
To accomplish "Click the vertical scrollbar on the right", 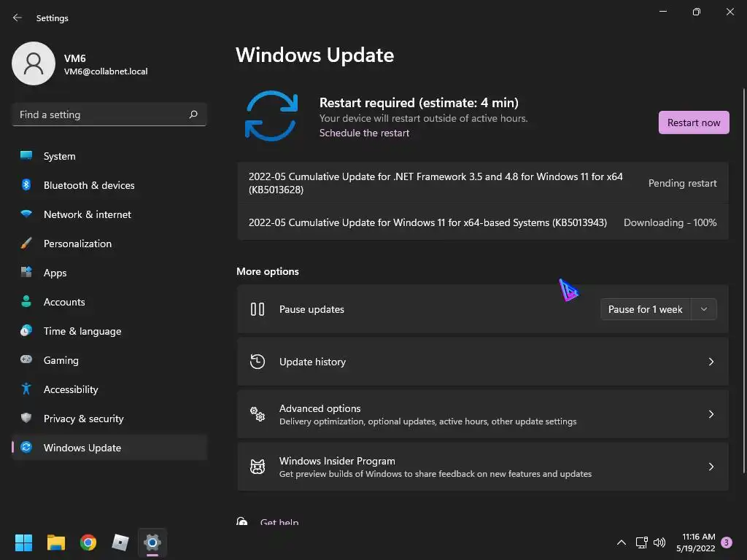I will pyautogui.click(x=743, y=281).
